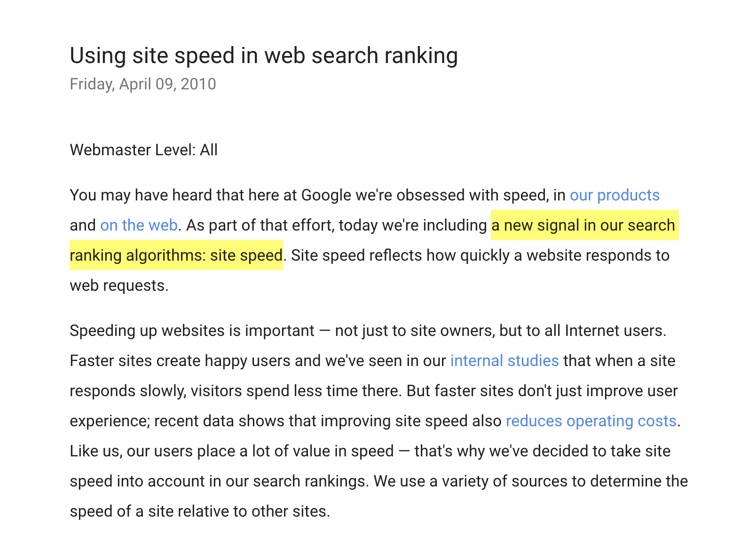Click the "Webmaster Level: All" text

coord(144,150)
